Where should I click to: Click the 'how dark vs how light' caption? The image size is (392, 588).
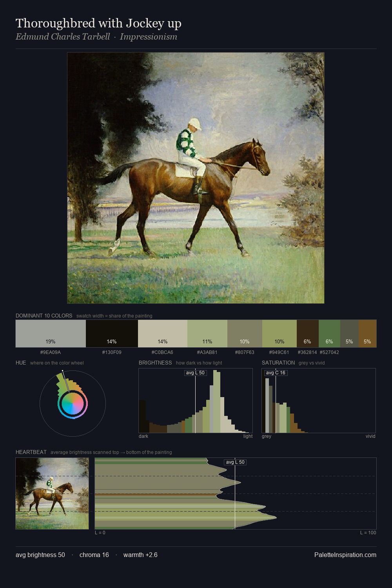point(199,363)
